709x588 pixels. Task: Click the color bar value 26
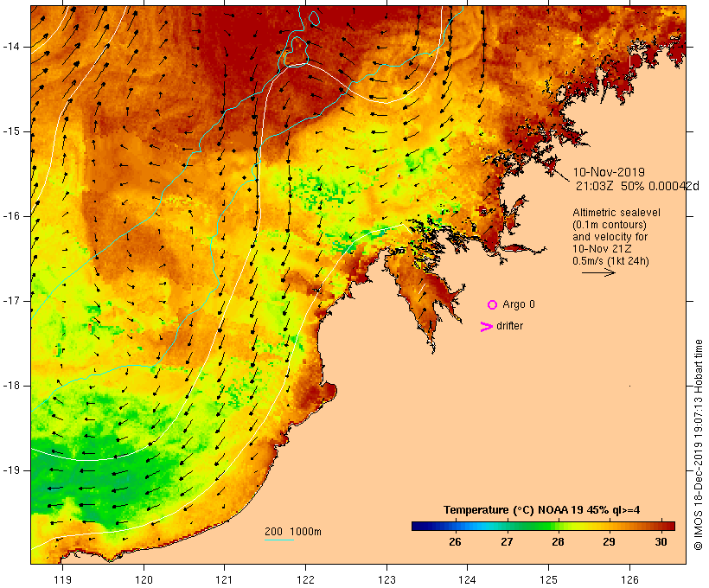tap(455, 541)
